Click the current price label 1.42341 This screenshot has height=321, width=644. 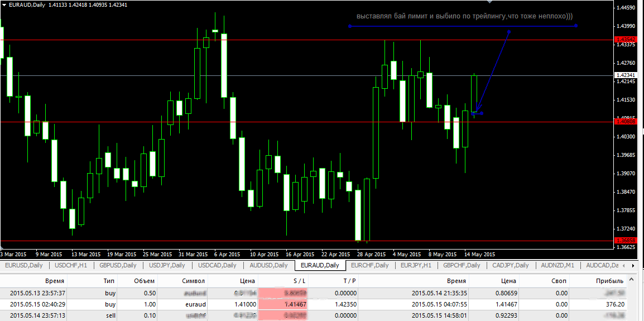point(626,75)
